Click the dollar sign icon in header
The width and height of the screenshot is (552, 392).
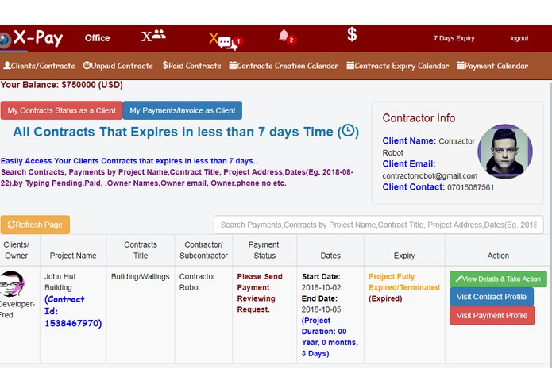[352, 35]
